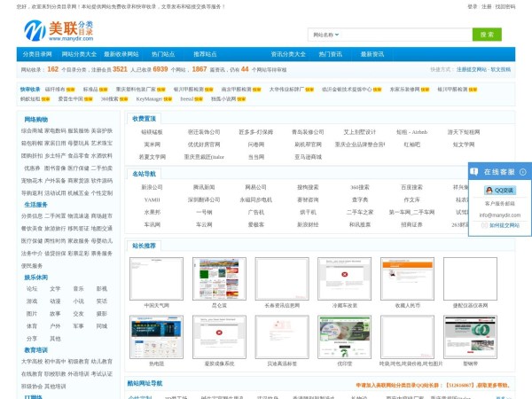Click the 青岛装修公司 link
532x399 pixels.
pyautogui.click(x=308, y=132)
